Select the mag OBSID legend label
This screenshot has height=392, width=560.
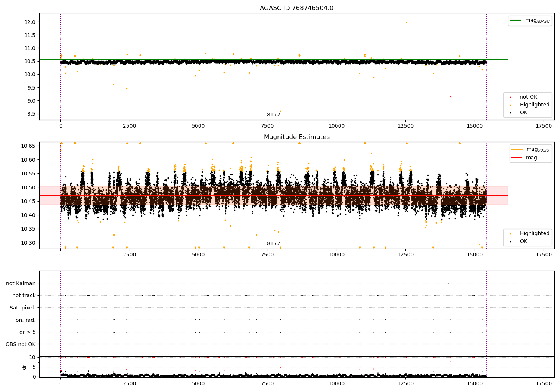[x=538, y=149]
